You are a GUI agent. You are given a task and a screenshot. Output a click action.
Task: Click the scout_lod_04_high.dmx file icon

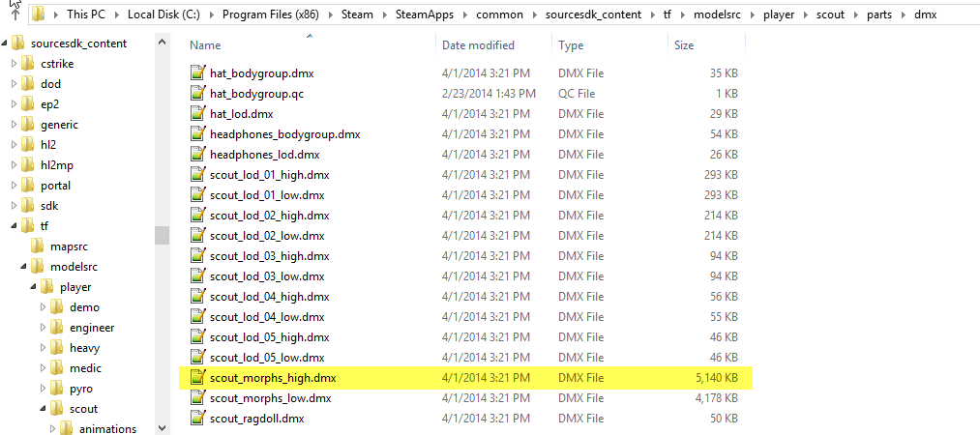[198, 297]
